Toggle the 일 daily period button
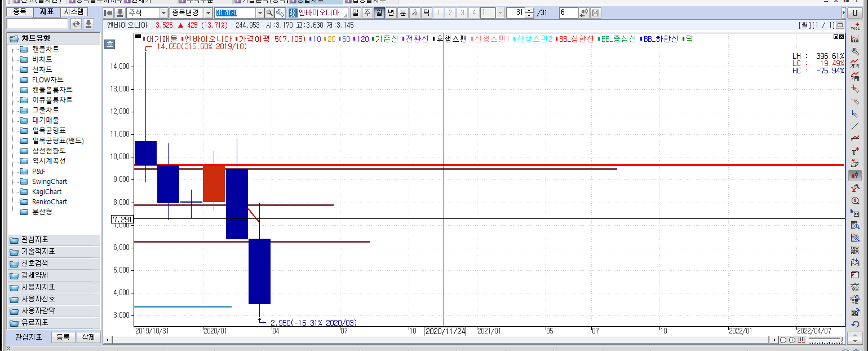868x351 pixels. coord(356,13)
